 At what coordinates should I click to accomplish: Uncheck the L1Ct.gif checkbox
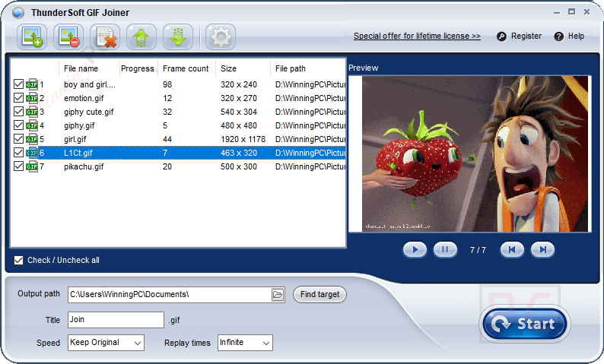coord(18,153)
